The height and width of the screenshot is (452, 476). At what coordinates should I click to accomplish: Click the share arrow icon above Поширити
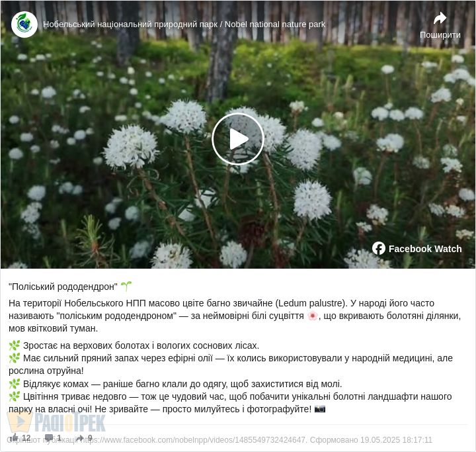point(440,19)
